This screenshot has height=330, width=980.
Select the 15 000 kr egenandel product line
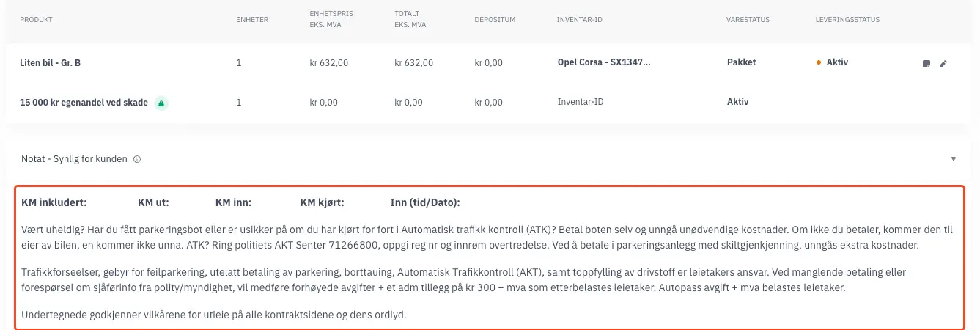84,103
